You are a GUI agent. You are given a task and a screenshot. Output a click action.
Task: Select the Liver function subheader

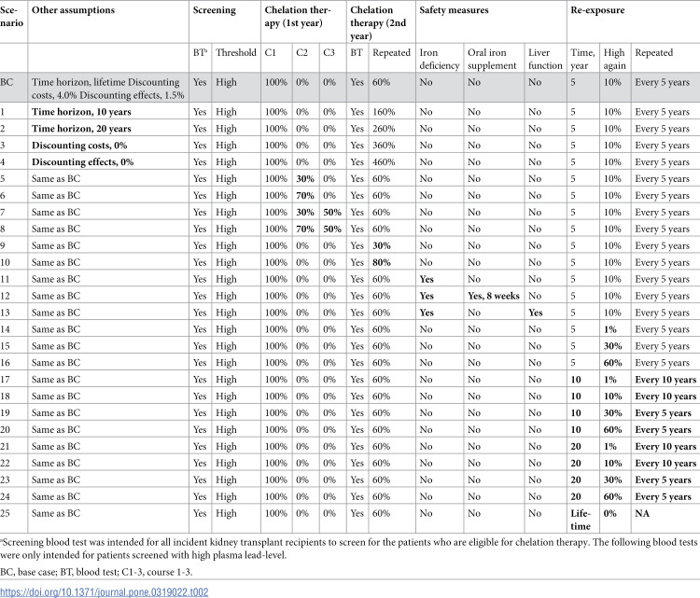pyautogui.click(x=545, y=59)
